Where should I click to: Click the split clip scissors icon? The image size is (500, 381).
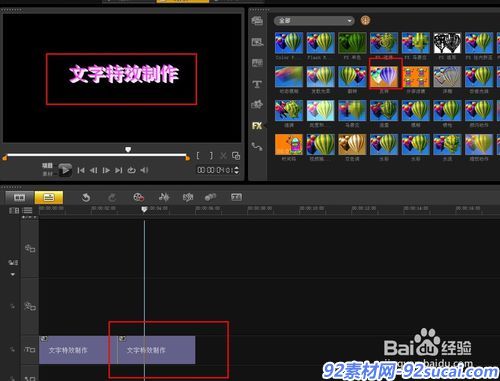223,156
